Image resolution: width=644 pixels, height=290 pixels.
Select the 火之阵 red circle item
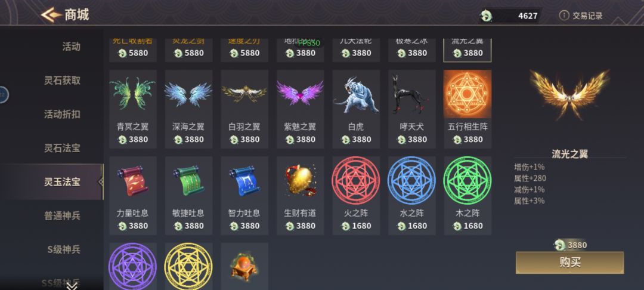(x=356, y=196)
